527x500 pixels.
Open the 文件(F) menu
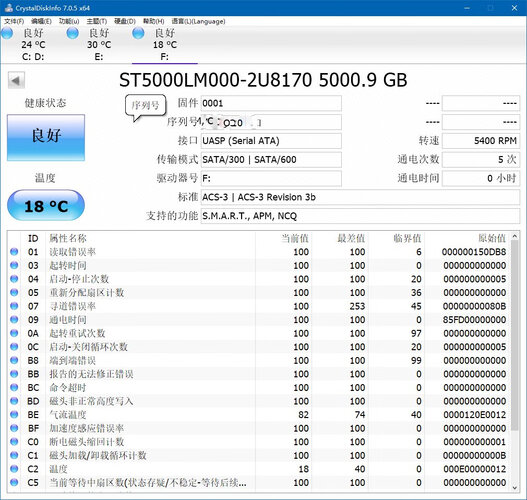point(14,21)
